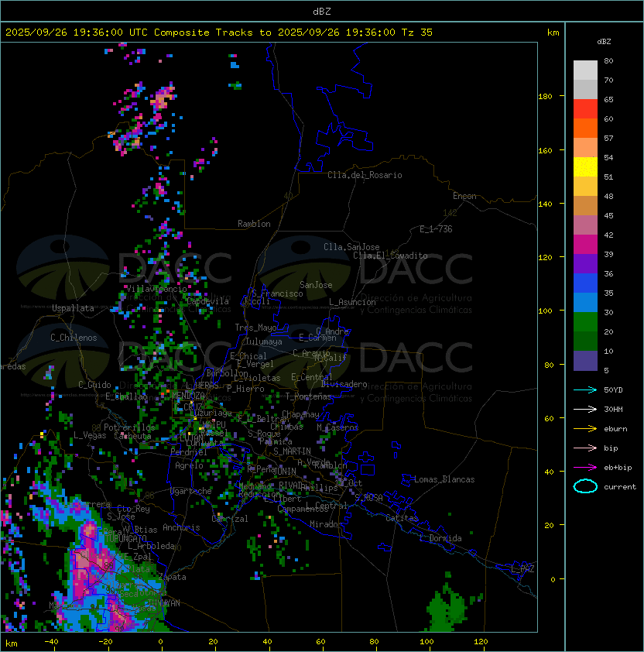Viewport: 644px width, 652px height.
Task: Click the E_1-736 map label
Action: click(x=436, y=229)
